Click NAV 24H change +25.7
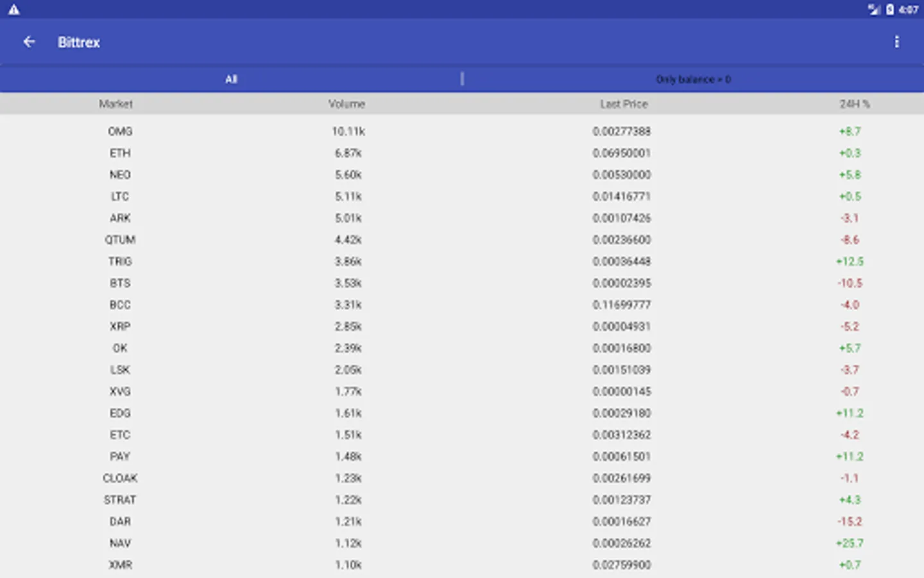Viewport: 924px width, 578px height. pos(850,543)
